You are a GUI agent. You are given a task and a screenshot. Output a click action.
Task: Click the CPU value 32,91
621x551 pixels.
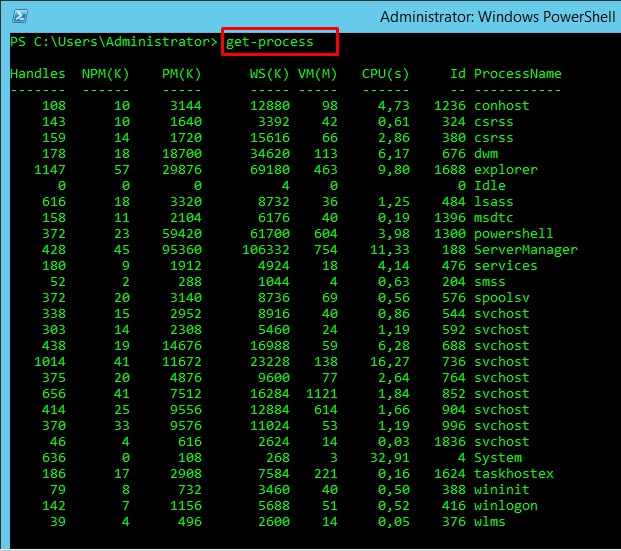coord(389,458)
